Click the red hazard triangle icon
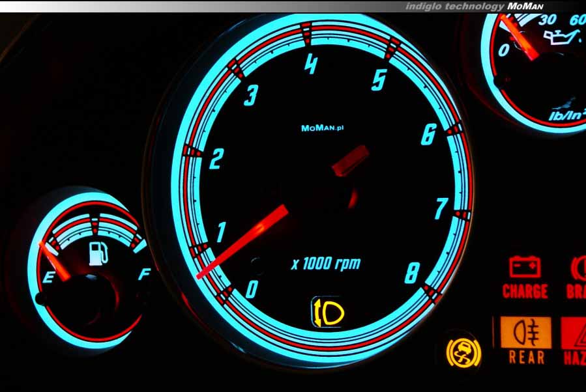The image size is (586, 392). pos(575,333)
